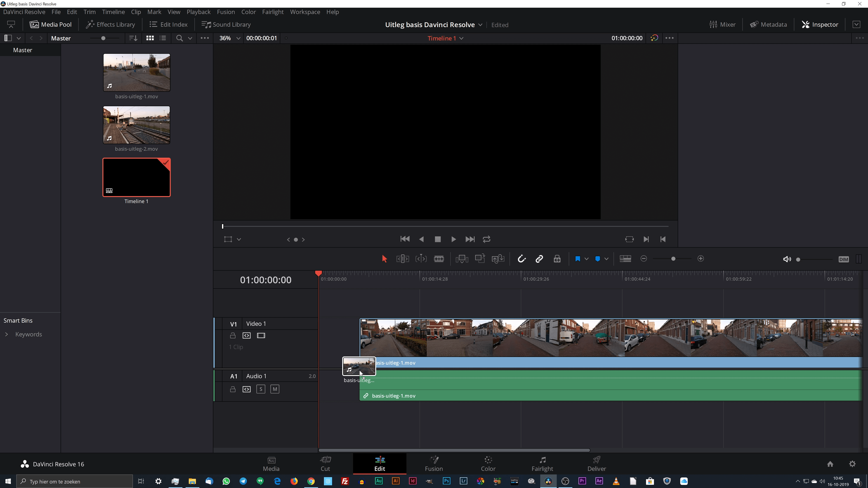Viewport: 868px width, 488px height.
Task: Switch to the Fairlight page tab
Action: point(542,464)
